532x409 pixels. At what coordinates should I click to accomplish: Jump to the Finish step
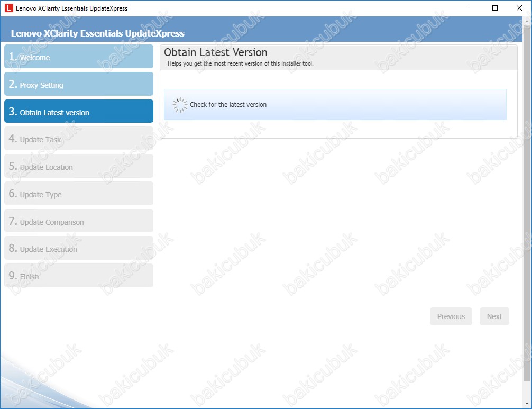click(x=79, y=276)
